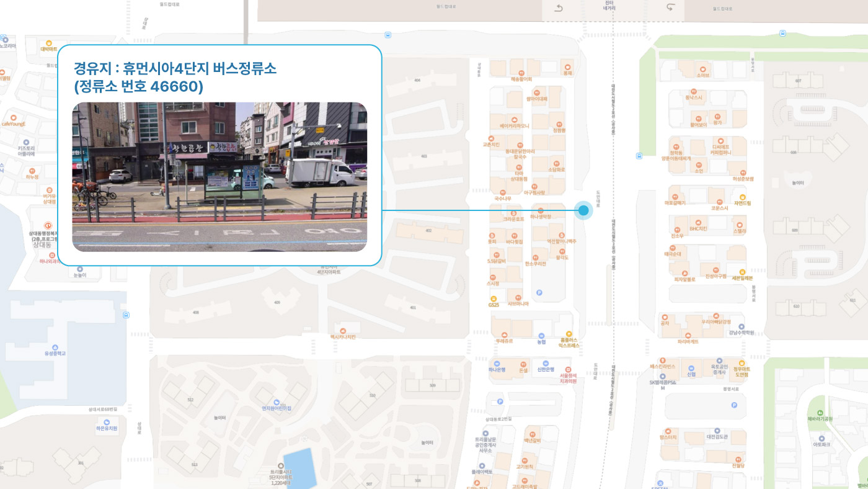868x489 pixels.
Task: Select the 사브마니아 restaurant marker
Action: pos(518,297)
